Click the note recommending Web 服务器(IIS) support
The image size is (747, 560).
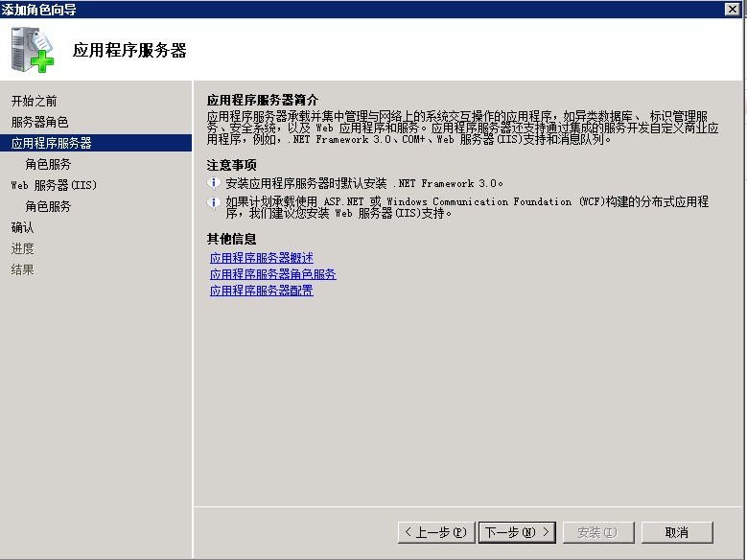(x=467, y=207)
